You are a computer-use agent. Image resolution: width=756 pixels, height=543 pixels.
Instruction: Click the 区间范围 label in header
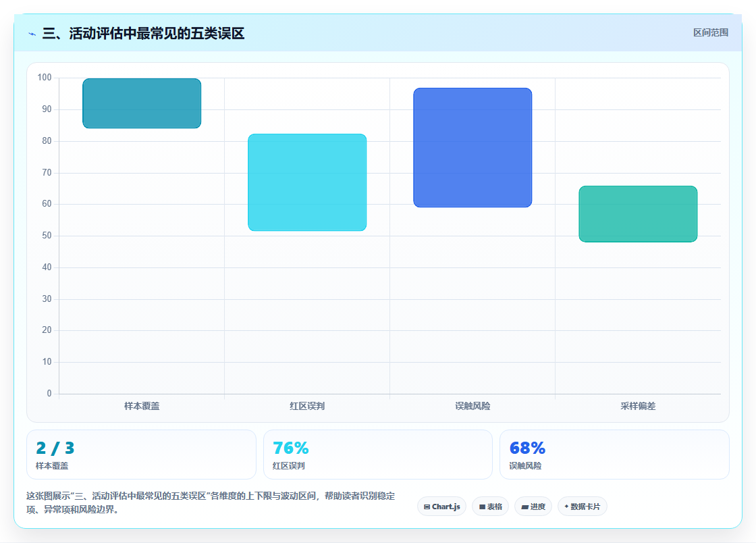(710, 32)
